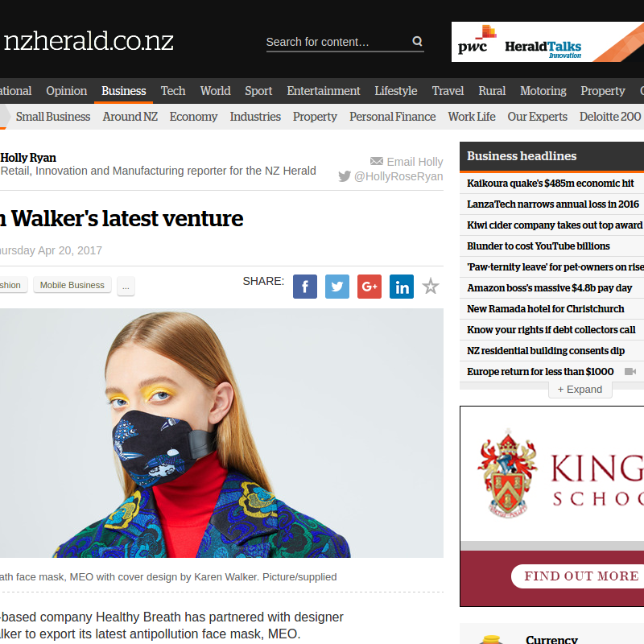
Task: Open the @HollyRoseRyan Twitter handle
Action: [x=390, y=176]
